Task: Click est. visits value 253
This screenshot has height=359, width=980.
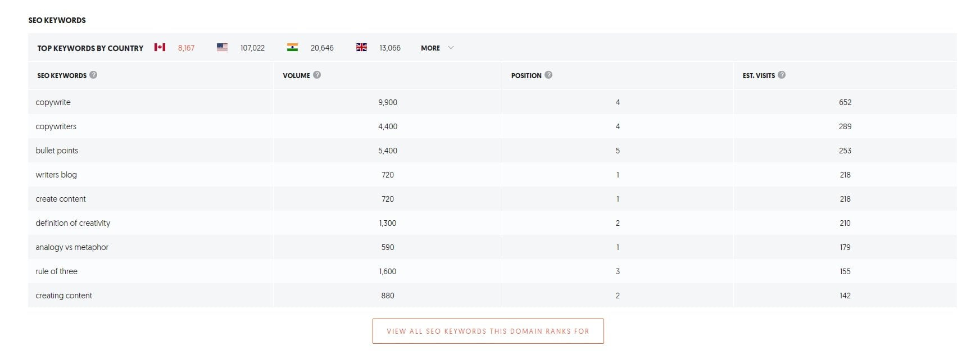Action: tap(845, 151)
